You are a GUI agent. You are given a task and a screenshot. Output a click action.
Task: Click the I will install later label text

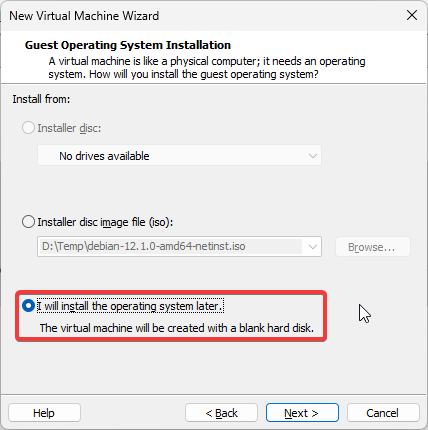pos(130,306)
